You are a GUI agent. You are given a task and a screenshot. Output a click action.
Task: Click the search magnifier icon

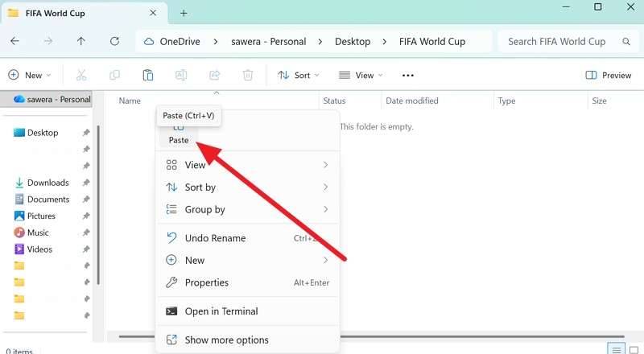click(626, 42)
